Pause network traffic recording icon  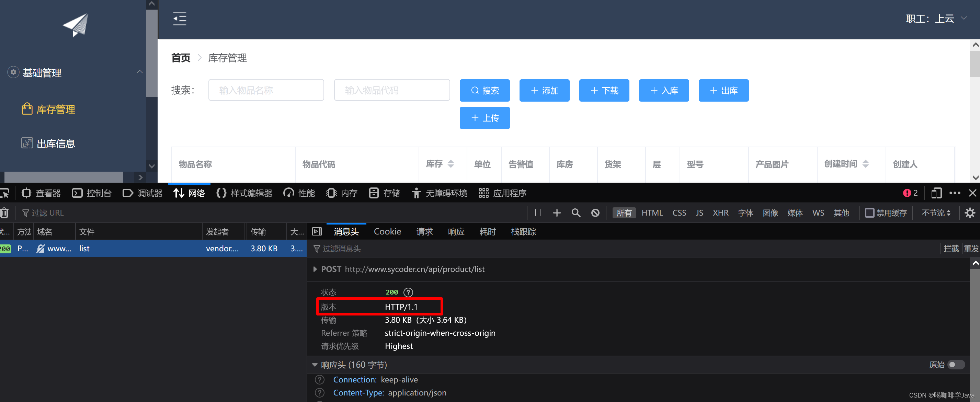[x=537, y=213]
